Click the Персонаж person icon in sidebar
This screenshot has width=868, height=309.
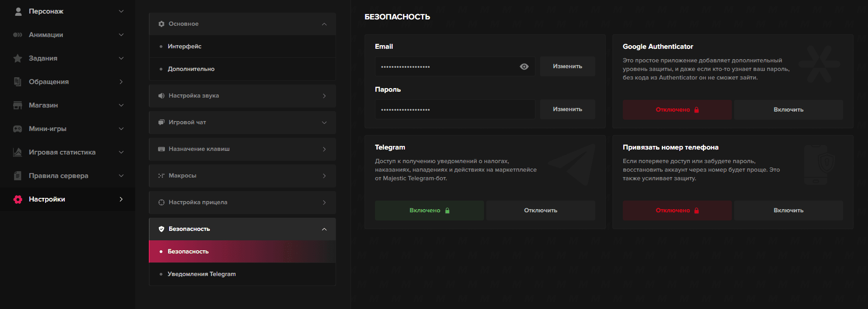(x=18, y=11)
